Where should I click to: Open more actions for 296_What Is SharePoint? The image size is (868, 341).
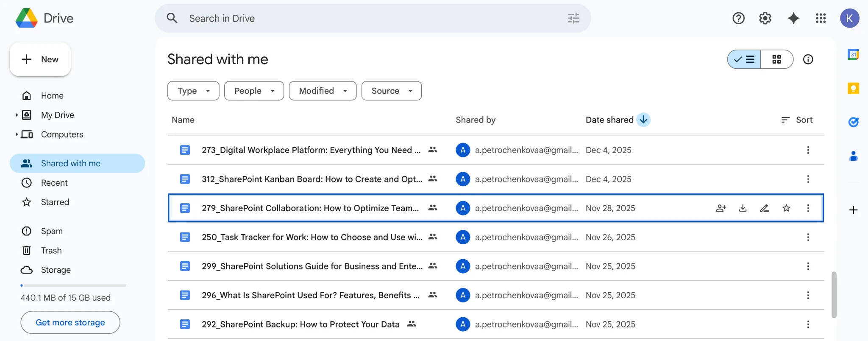(808, 295)
